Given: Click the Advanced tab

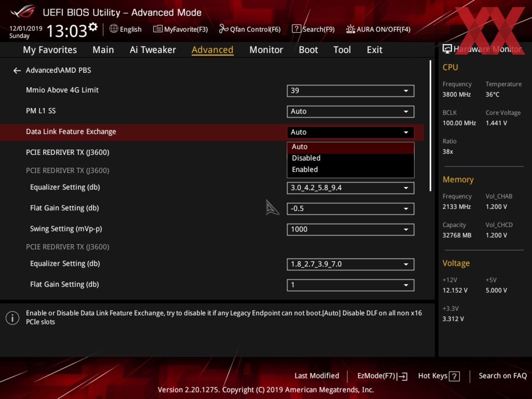Looking at the screenshot, I should (212, 50).
